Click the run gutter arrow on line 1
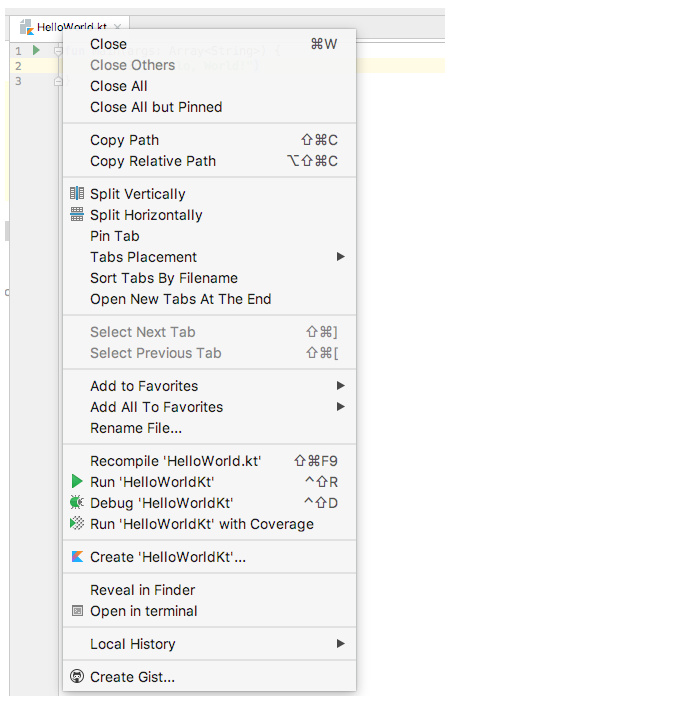 (x=36, y=50)
